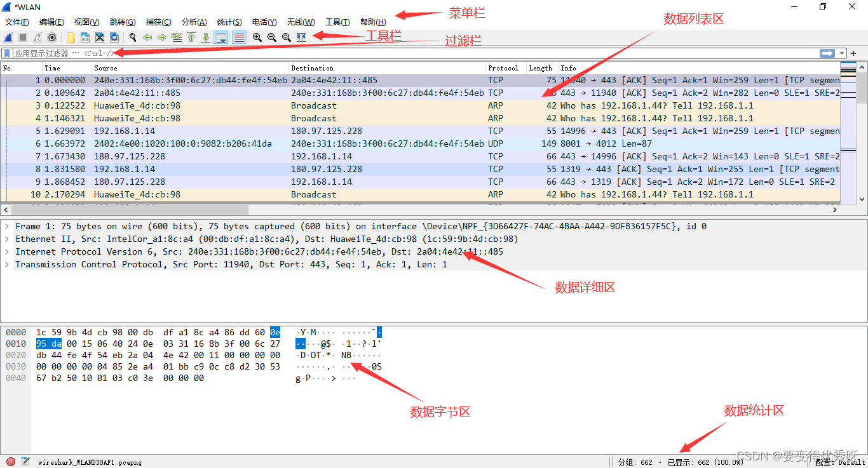Click the packet count 分组: 662 status text
868x468 pixels.
(x=635, y=462)
